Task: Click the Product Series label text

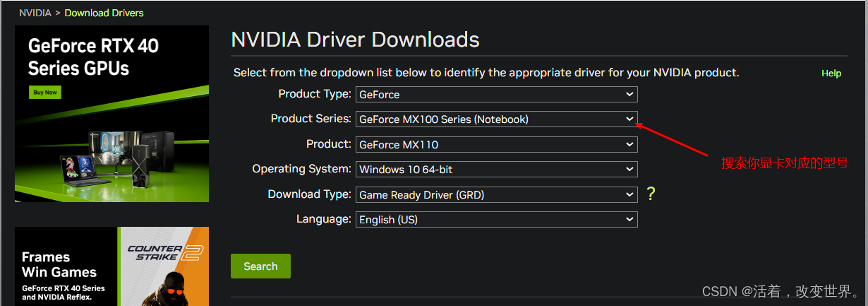Action: coord(311,118)
